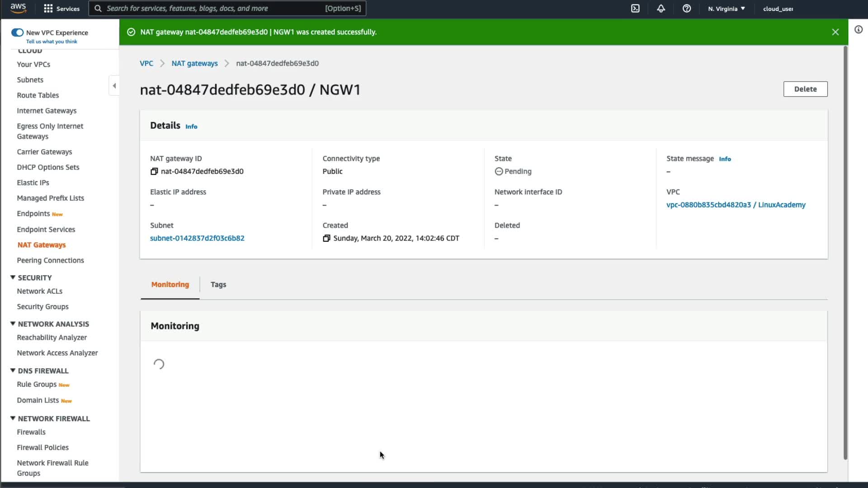Open the AWS CloudShell icon
The image size is (868, 488).
point(635,9)
